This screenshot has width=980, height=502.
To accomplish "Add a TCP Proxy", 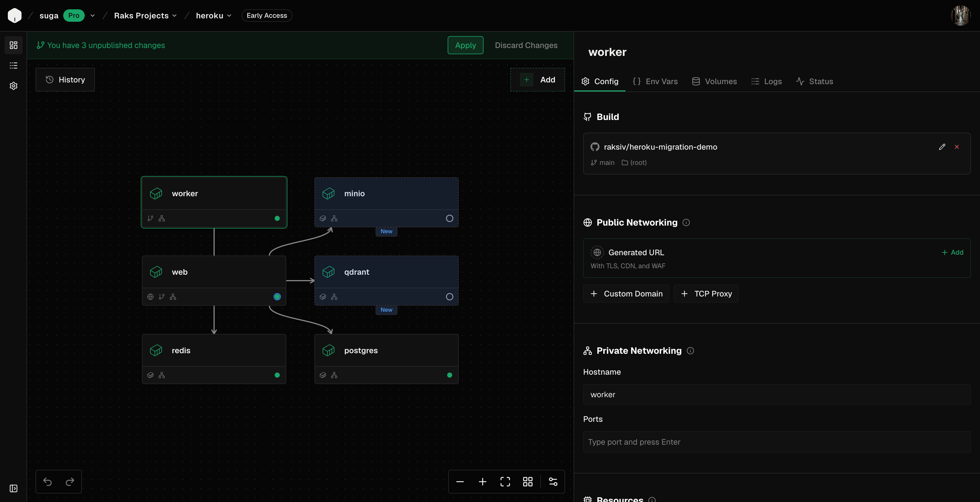I will point(706,294).
